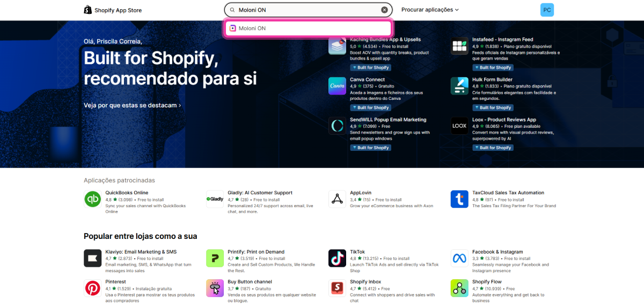644x306 pixels.
Task: Click the Aplicações patrocinadas heading
Action: point(119,180)
